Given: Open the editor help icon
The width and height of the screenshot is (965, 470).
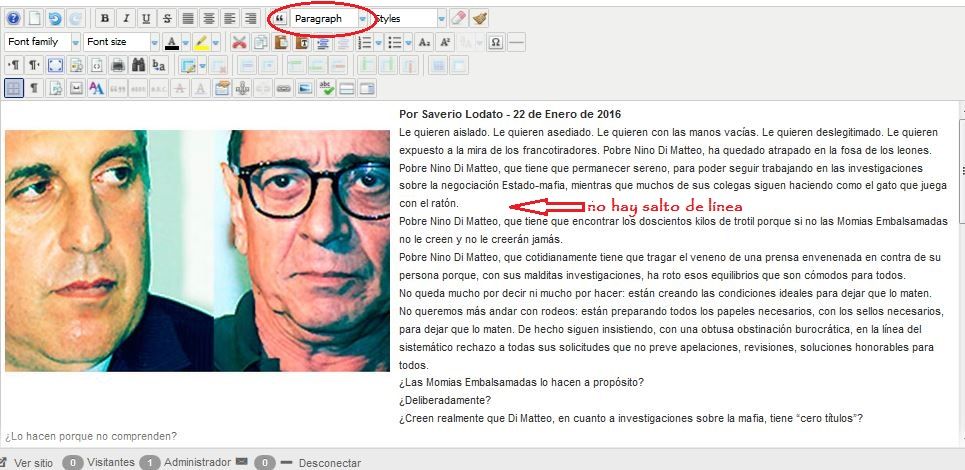Looking at the screenshot, I should 13,18.
